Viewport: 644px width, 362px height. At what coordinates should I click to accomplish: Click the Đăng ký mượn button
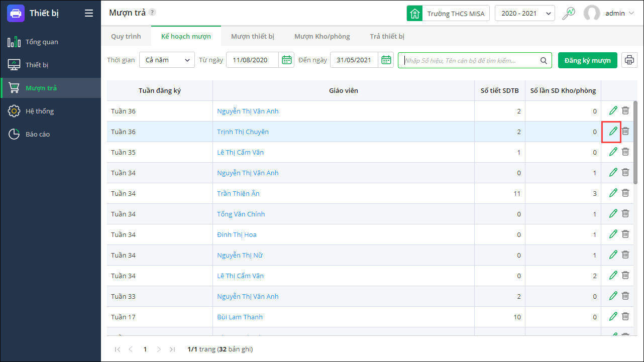click(x=587, y=60)
